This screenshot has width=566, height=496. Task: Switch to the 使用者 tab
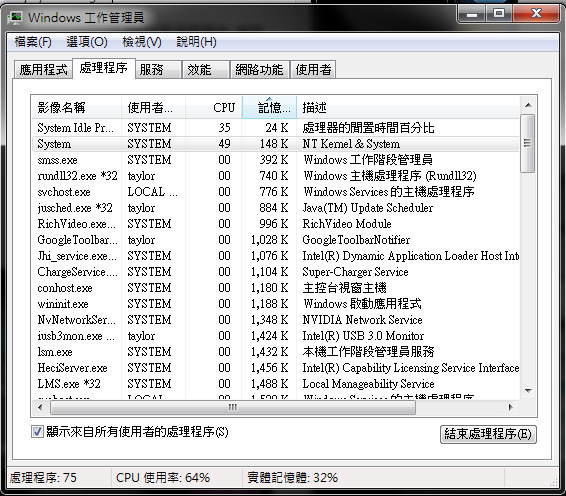(313, 69)
